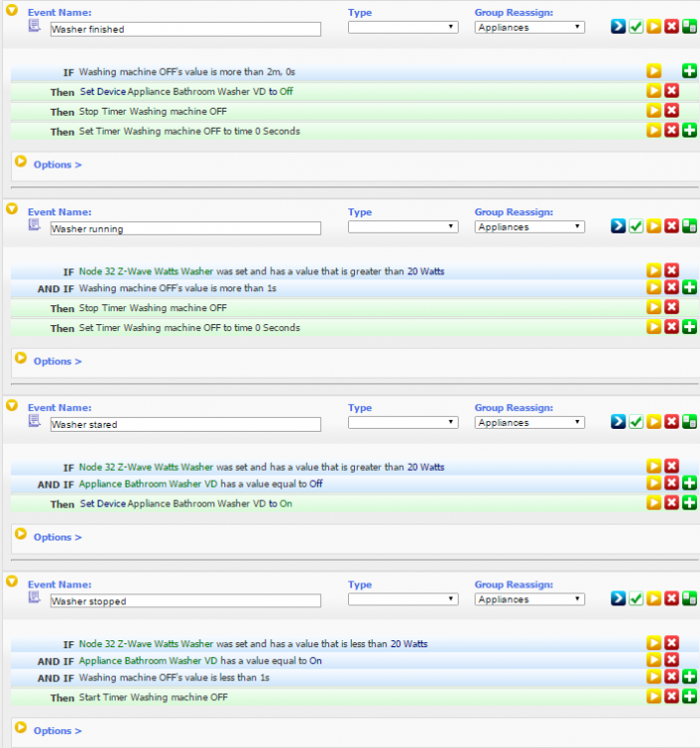Click the 'Set Device' link in Washer stared

[102, 504]
